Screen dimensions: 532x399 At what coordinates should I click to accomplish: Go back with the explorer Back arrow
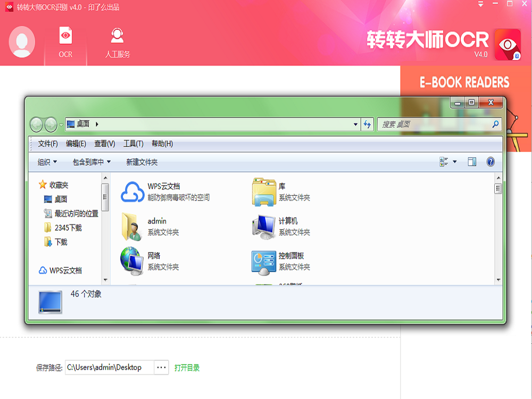pos(36,124)
